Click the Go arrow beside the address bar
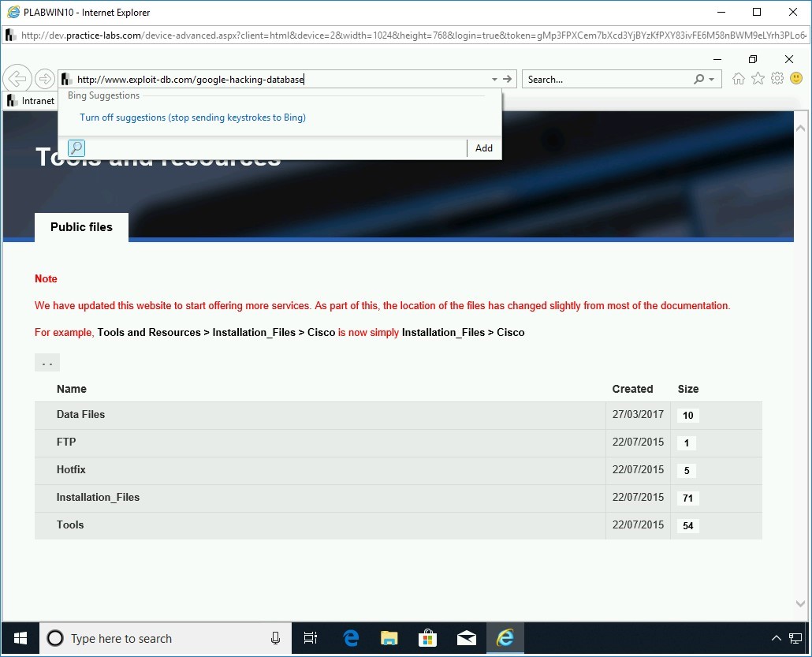The image size is (812, 657). point(507,79)
